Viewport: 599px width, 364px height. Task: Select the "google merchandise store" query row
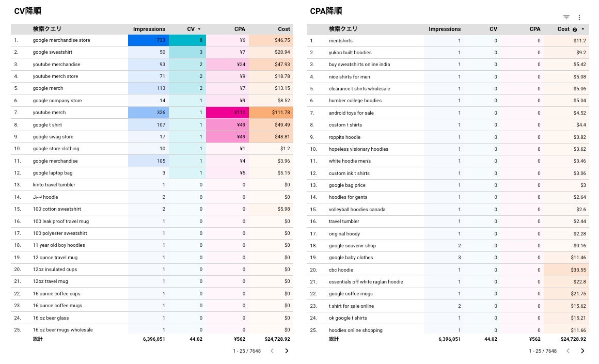tap(61, 40)
